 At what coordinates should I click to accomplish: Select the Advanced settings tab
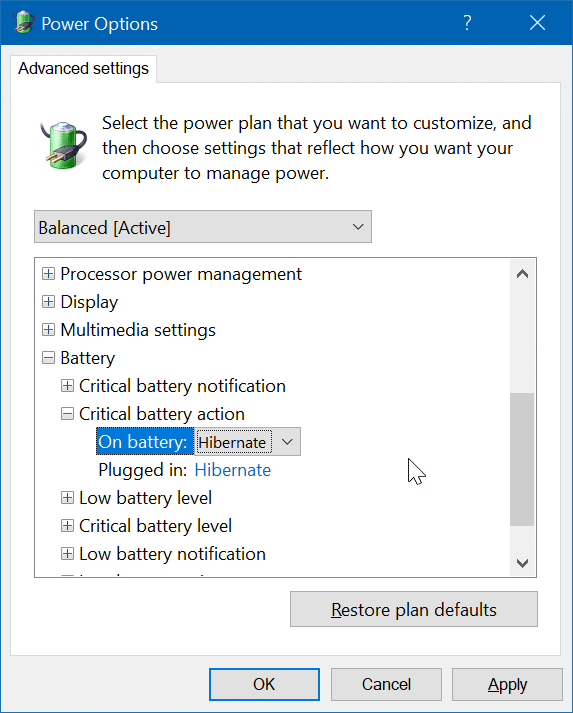[83, 69]
